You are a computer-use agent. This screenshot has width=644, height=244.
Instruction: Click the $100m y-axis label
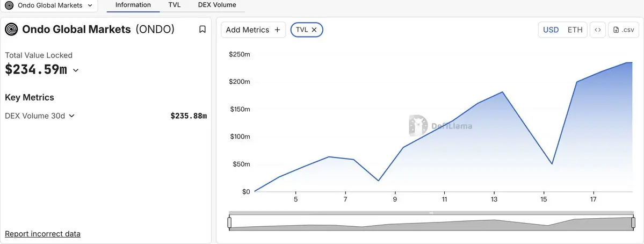pos(240,137)
